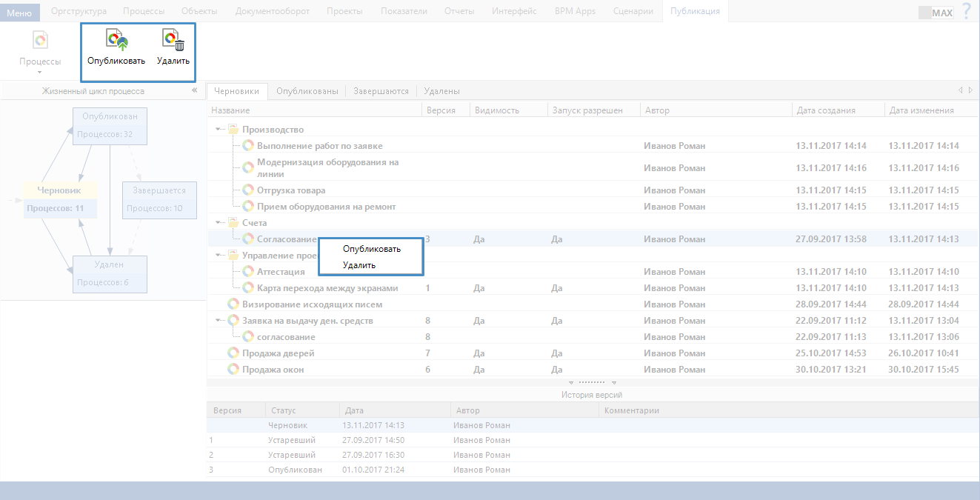The image size is (980, 500).
Task: Click the Удалить toolbar trash icon
Action: click(173, 41)
